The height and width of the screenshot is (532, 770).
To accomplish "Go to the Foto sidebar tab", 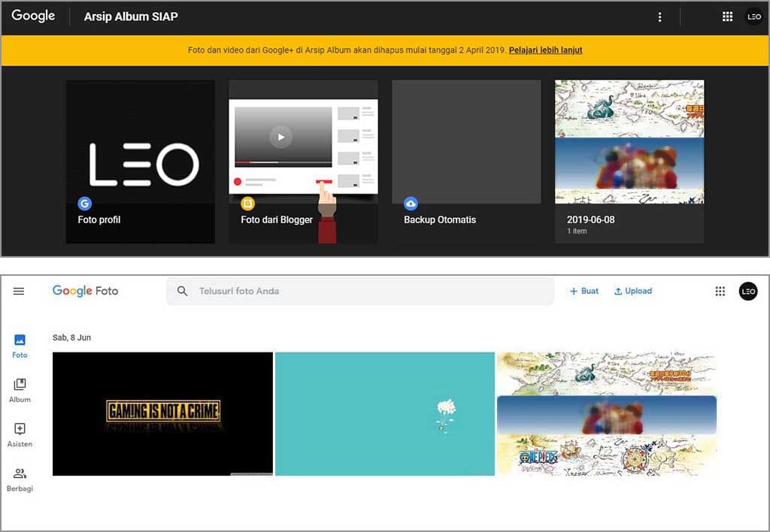I will [x=20, y=346].
